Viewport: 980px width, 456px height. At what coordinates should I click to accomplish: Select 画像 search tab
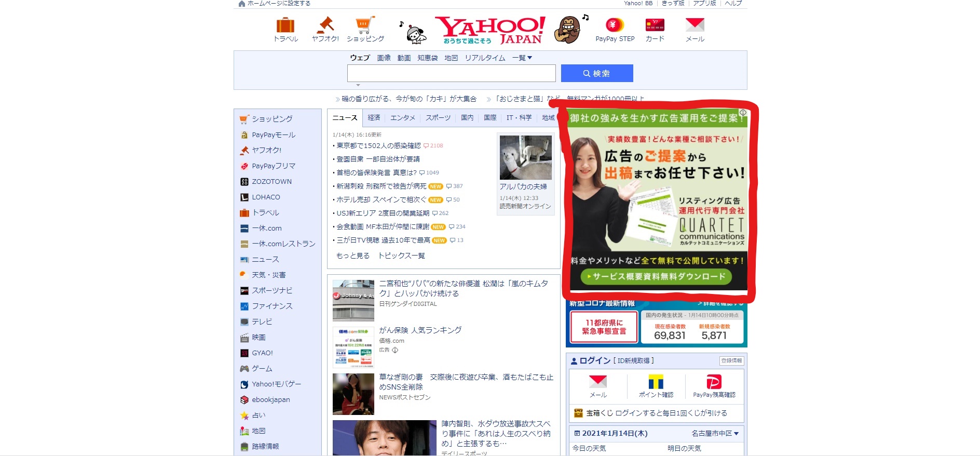coord(384,58)
